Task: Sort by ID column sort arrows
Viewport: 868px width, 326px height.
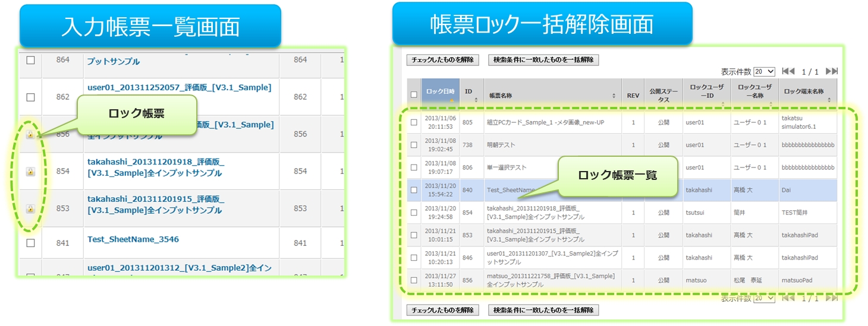Action: click(476, 100)
